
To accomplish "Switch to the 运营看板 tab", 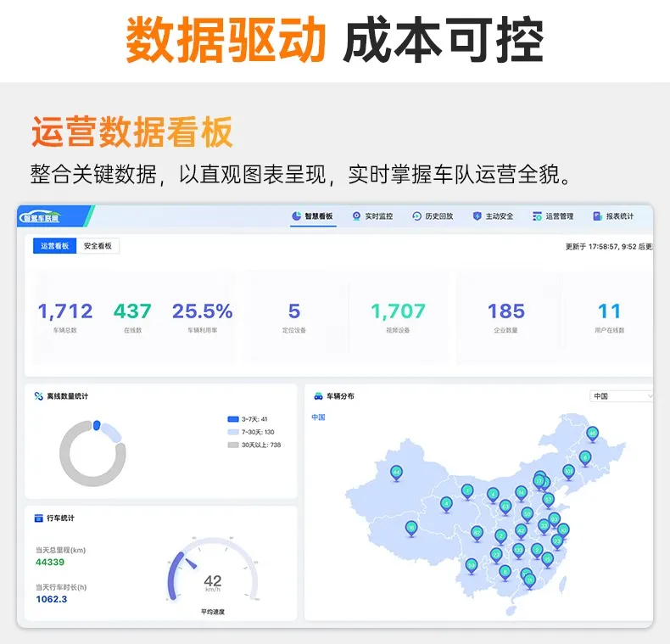I will tap(54, 246).
